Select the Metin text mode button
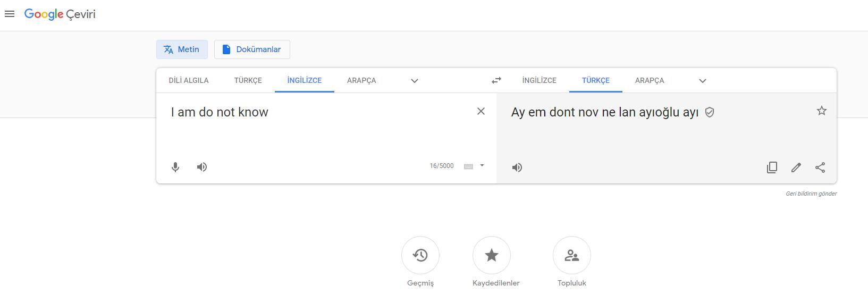The height and width of the screenshot is (302, 868). click(x=182, y=49)
